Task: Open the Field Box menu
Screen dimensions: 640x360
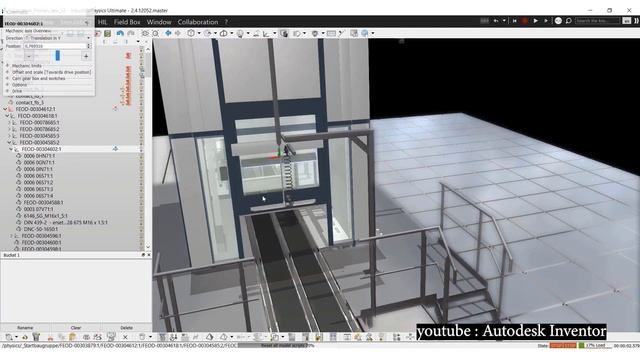Action: click(x=127, y=22)
